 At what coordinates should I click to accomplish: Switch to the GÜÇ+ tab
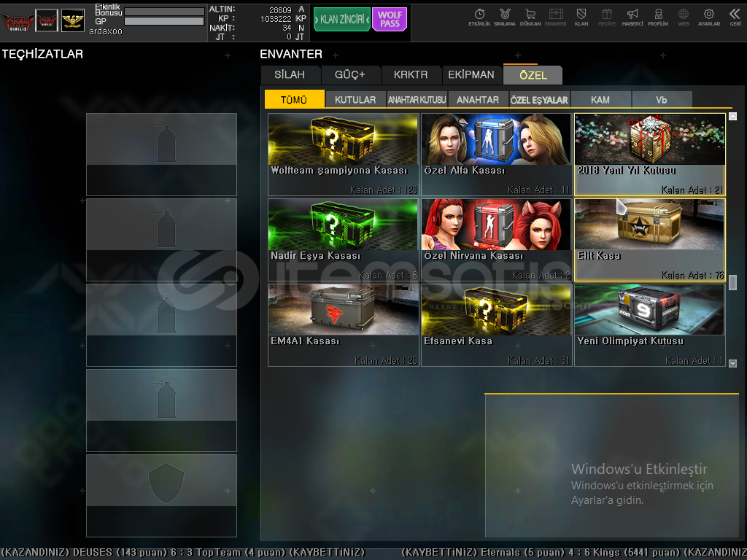tap(350, 75)
